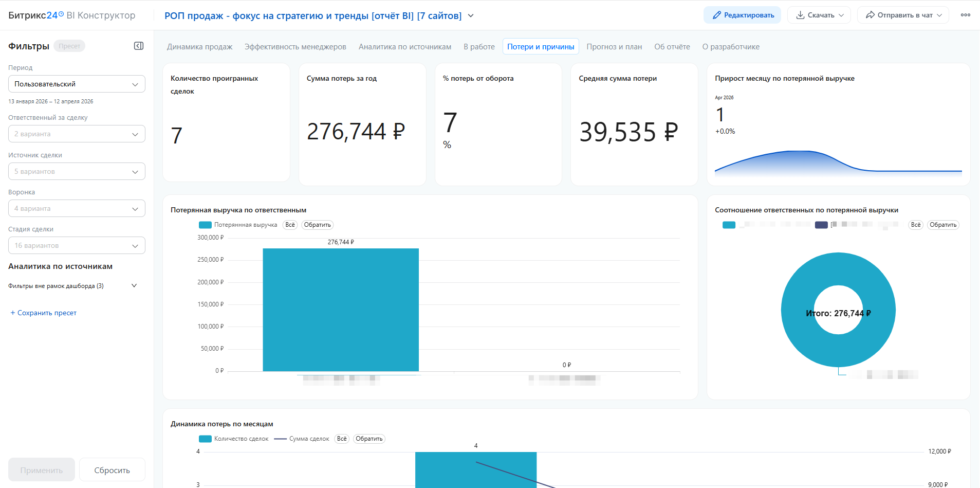Click the 276,744 ₽ lost revenue bar

click(x=340, y=310)
